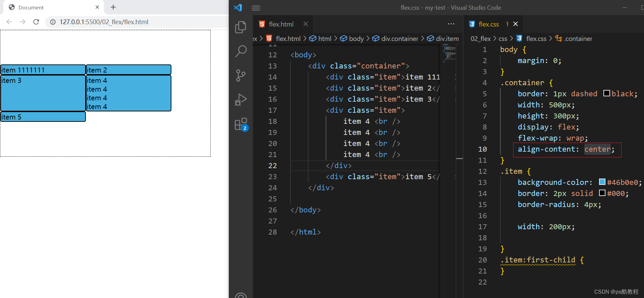The width and height of the screenshot is (644, 298).
Task: Click the 'item 3' box in browser
Action: click(43, 93)
